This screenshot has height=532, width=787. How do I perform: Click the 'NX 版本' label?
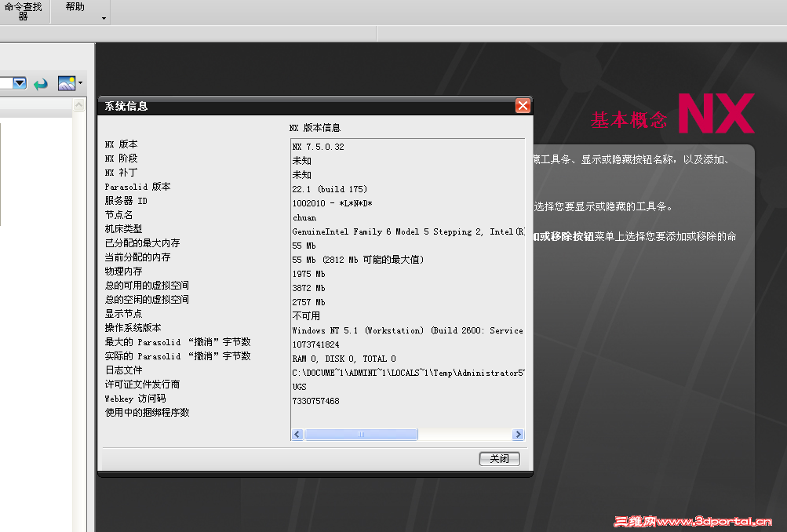(x=121, y=144)
